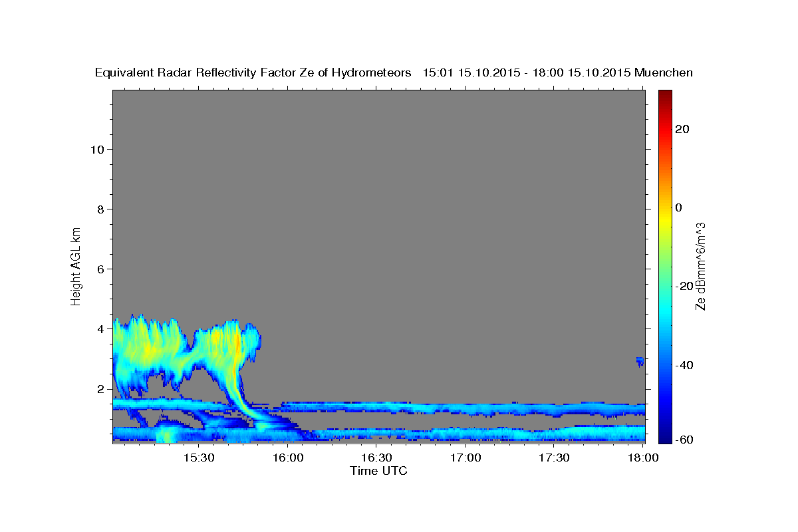Click the '15:30' time tick label

[199, 458]
